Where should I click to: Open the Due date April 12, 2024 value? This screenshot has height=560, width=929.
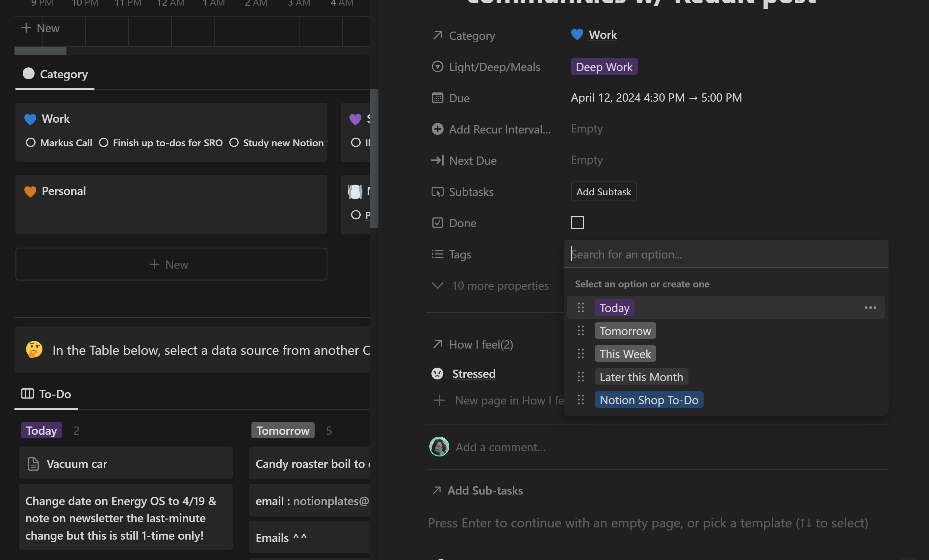coord(656,98)
